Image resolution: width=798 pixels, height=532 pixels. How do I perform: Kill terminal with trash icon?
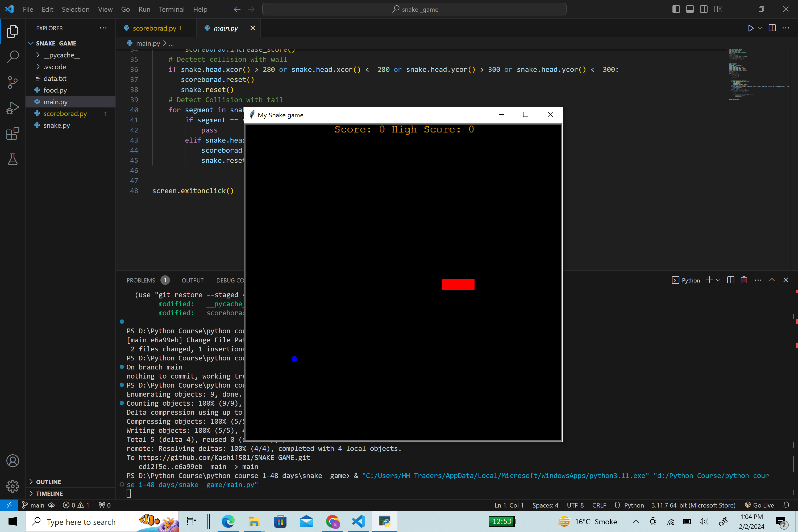pos(744,280)
